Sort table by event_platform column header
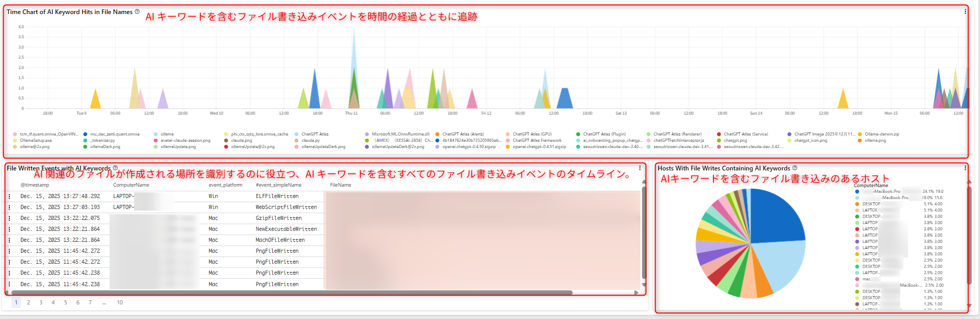 tap(225, 185)
